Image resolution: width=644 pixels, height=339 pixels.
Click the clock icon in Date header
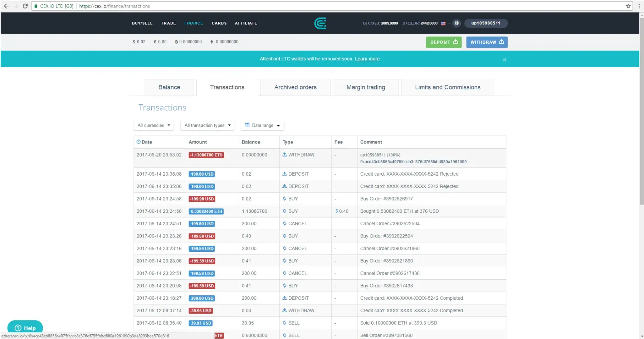click(138, 142)
